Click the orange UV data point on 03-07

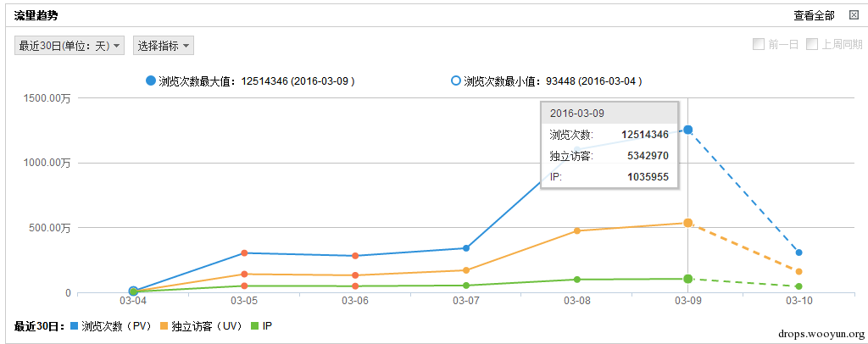coord(466,270)
